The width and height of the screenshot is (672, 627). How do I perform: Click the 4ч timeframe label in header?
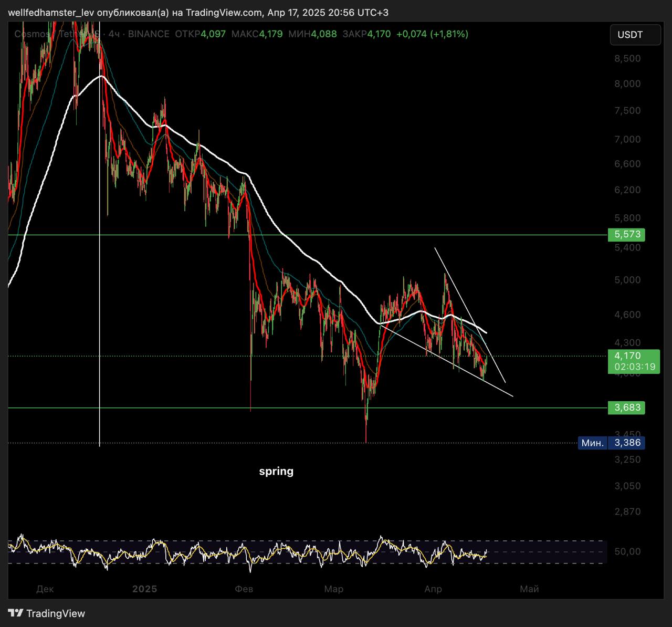pyautogui.click(x=114, y=34)
